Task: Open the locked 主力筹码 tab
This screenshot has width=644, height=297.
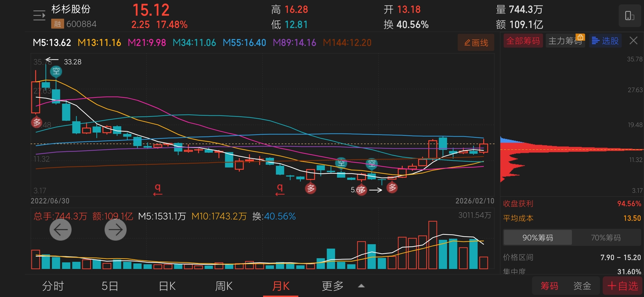Action: click(565, 41)
